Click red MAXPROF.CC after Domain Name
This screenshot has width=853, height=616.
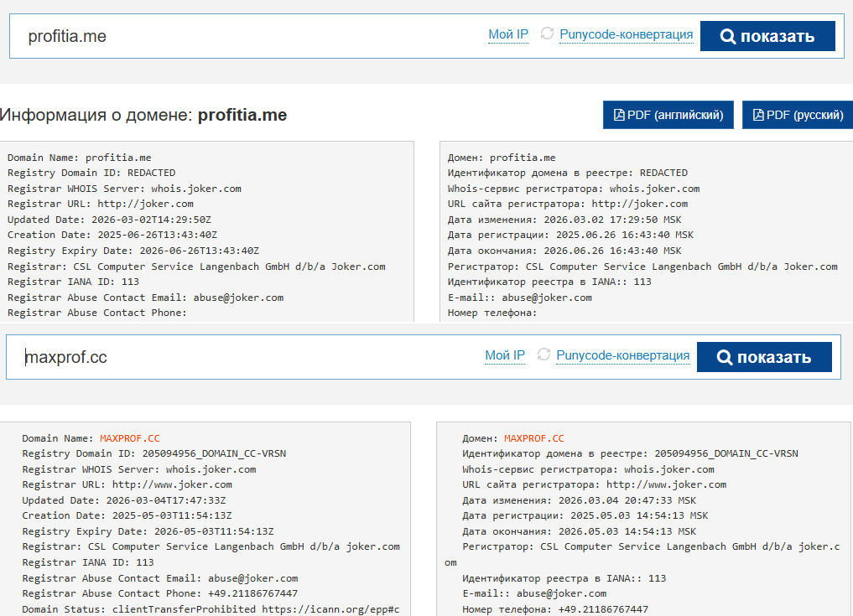coord(129,438)
